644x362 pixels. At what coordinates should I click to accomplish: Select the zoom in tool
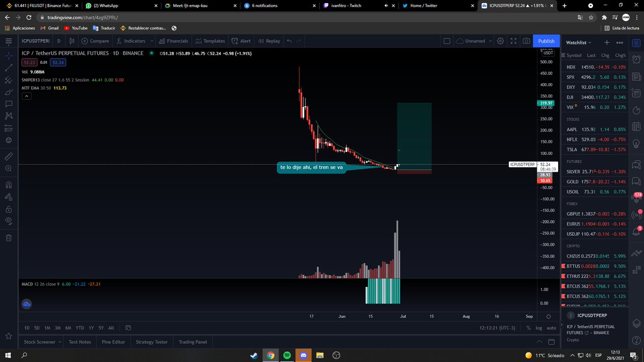point(9,168)
